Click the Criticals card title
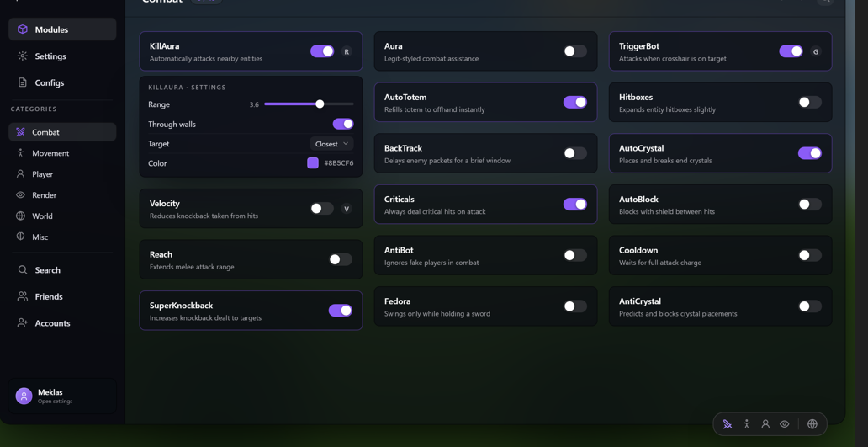 [x=400, y=200]
